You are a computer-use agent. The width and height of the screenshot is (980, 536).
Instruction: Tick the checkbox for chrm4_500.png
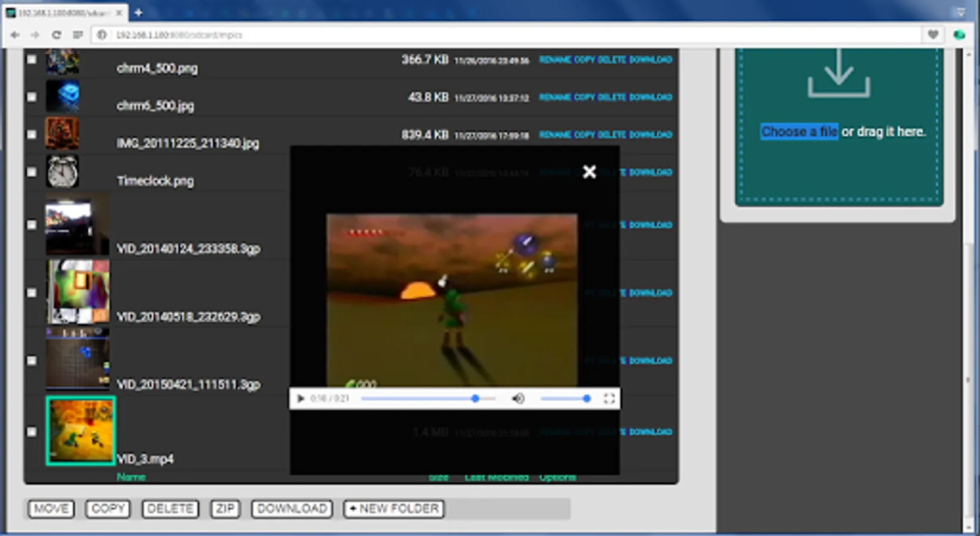(x=32, y=59)
